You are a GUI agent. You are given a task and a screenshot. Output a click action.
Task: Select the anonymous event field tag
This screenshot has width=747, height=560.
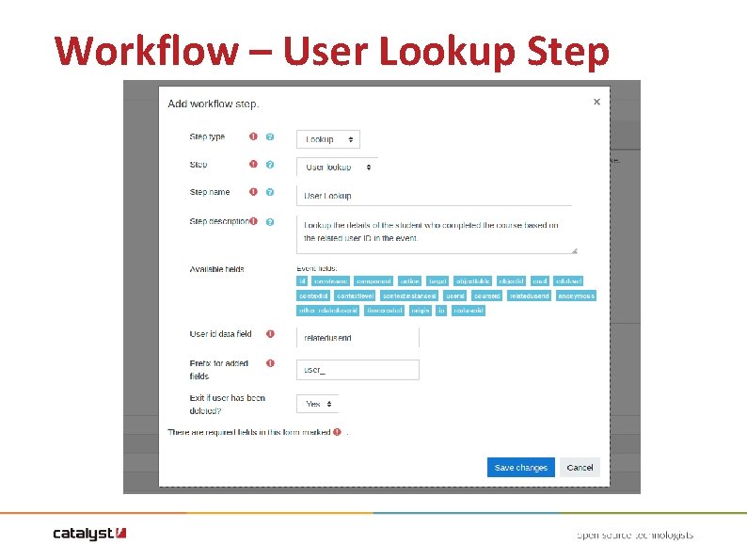point(576,296)
